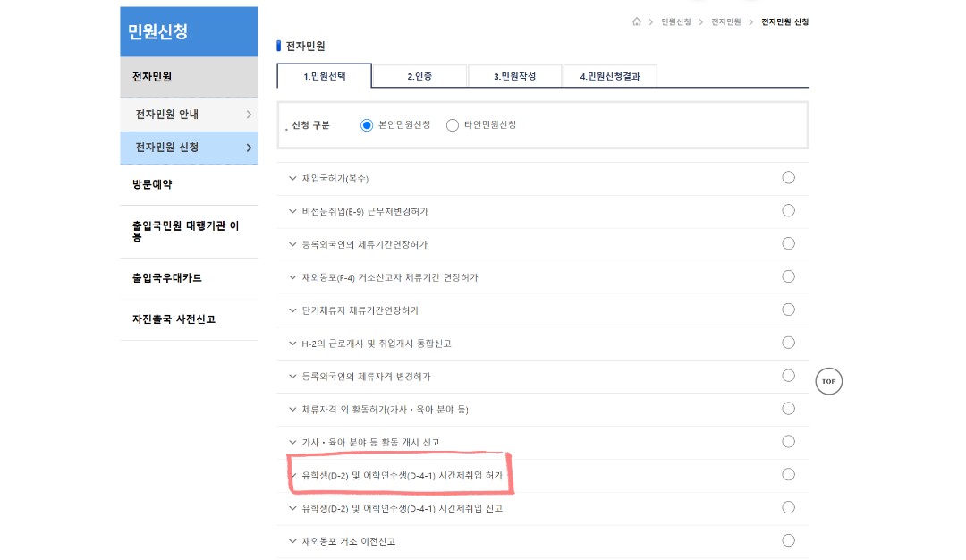This screenshot has height=560, width=966.
Task: Click 전자민원 신청 in the breadcrumb
Action: 785,21
